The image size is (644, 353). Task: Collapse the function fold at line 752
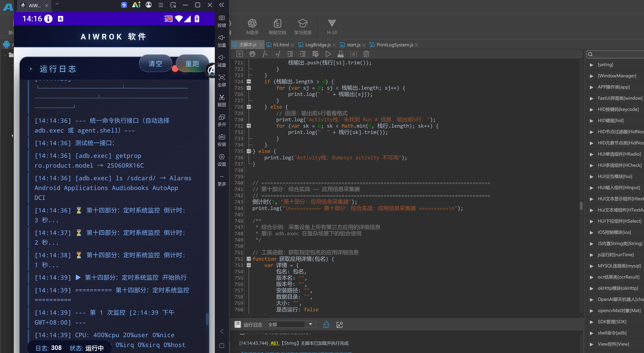click(x=249, y=259)
